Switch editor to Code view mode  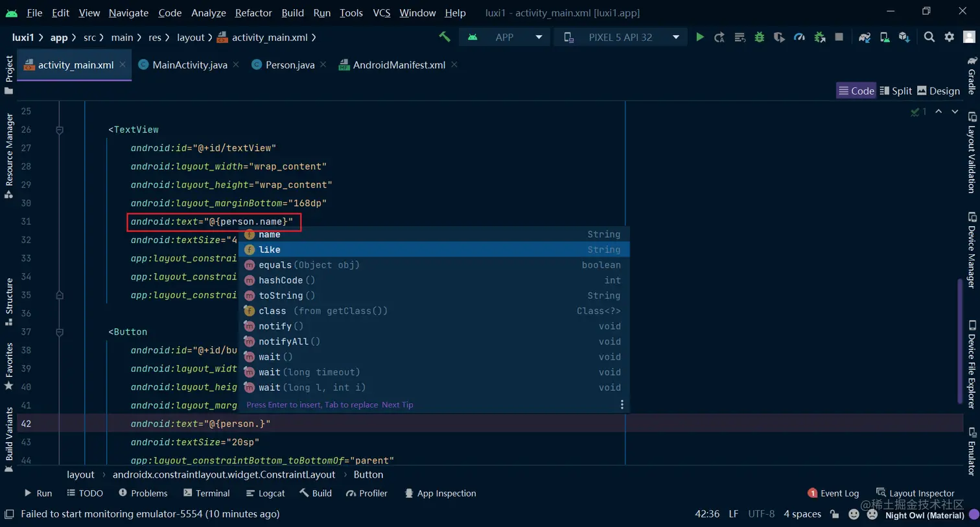(x=856, y=91)
